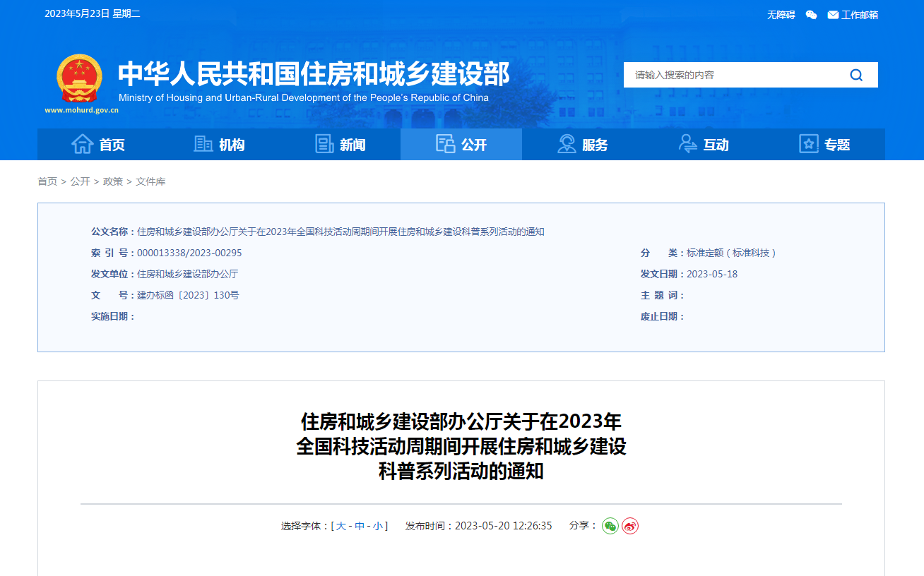Open the 互动 navigation menu
Screen dimensions: 924x576
pos(704,144)
